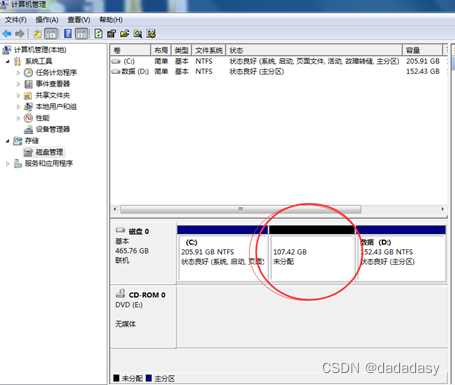Open the 查看(V) menu
Screen dimensions: 455x385
click(x=79, y=20)
